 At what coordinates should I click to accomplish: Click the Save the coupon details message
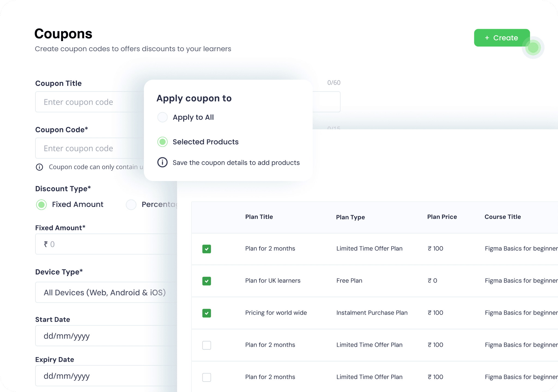click(x=236, y=163)
